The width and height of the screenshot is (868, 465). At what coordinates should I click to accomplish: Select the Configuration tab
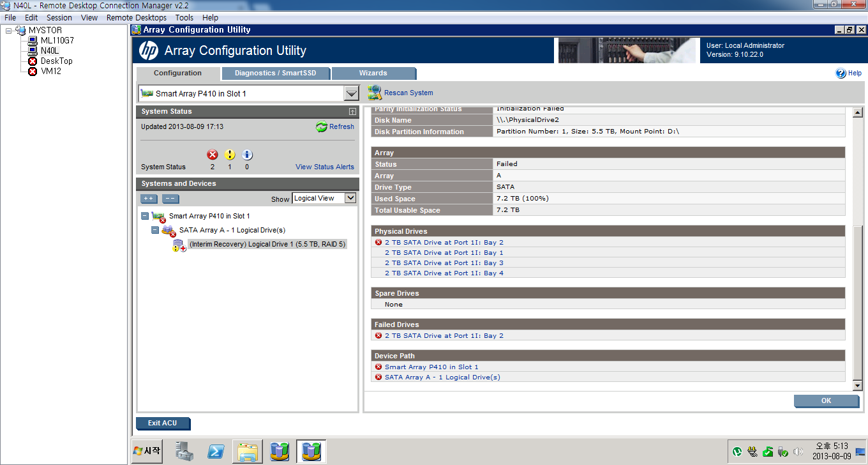[x=178, y=73]
